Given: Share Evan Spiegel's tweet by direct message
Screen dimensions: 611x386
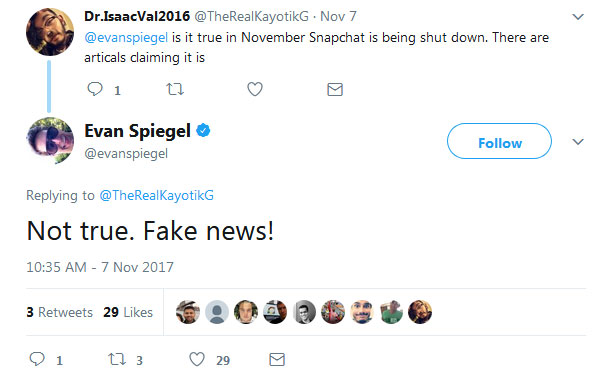Looking at the screenshot, I should coord(277,359).
